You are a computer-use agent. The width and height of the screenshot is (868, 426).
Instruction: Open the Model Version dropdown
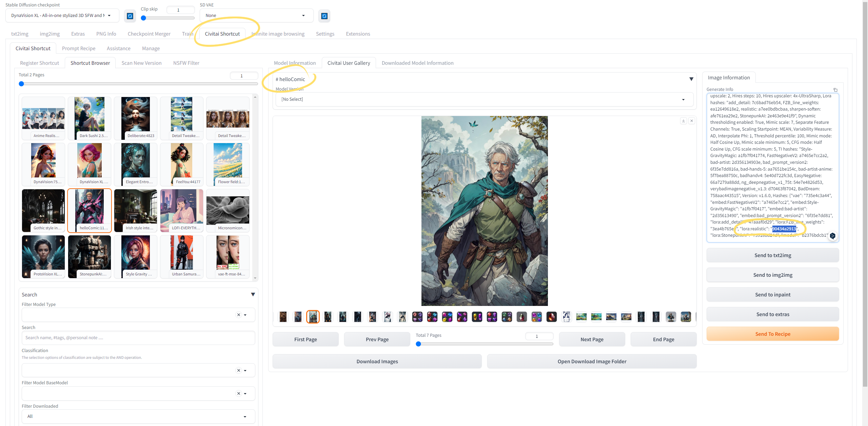click(484, 99)
